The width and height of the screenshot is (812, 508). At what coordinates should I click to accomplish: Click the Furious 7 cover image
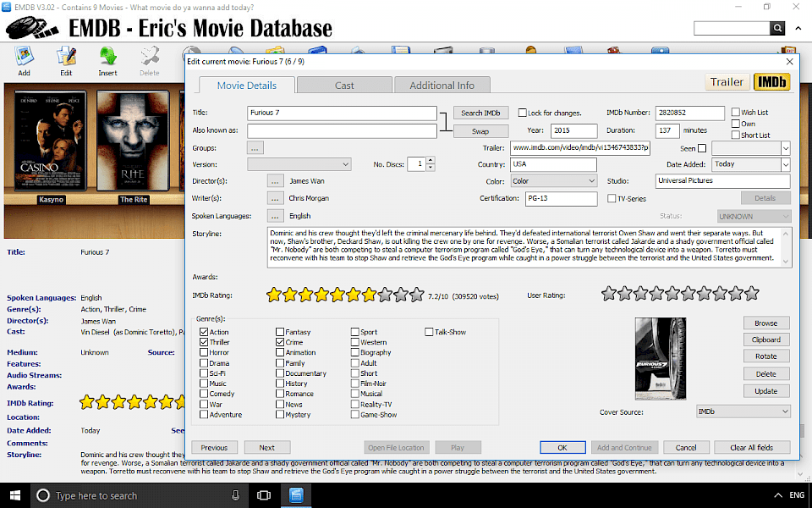pos(661,359)
